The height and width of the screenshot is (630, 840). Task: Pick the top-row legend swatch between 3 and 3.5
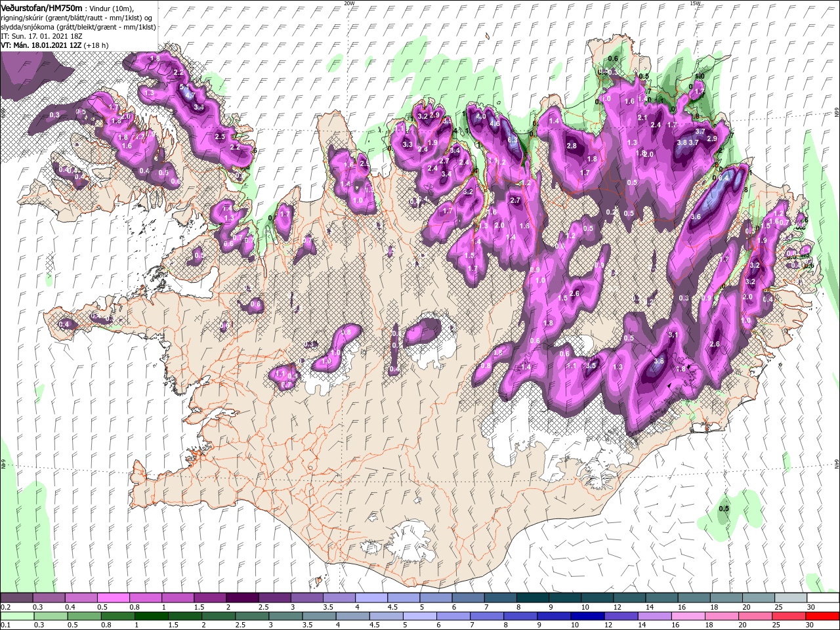[x=306, y=598]
